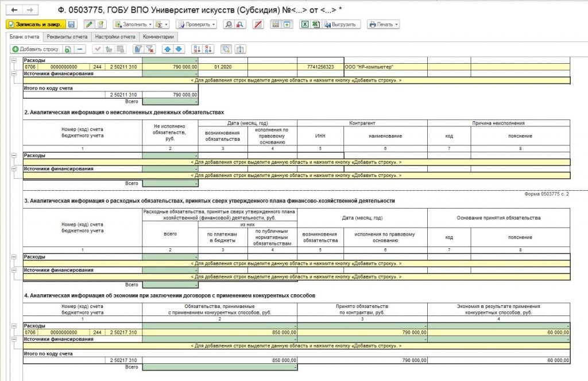Collapse Расходы group in section 4

(14, 326)
